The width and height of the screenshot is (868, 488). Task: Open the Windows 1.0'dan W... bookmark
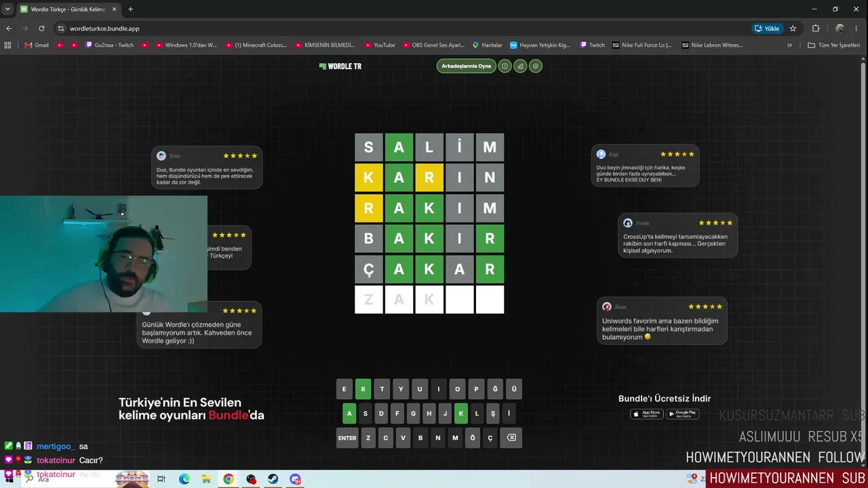tap(186, 45)
